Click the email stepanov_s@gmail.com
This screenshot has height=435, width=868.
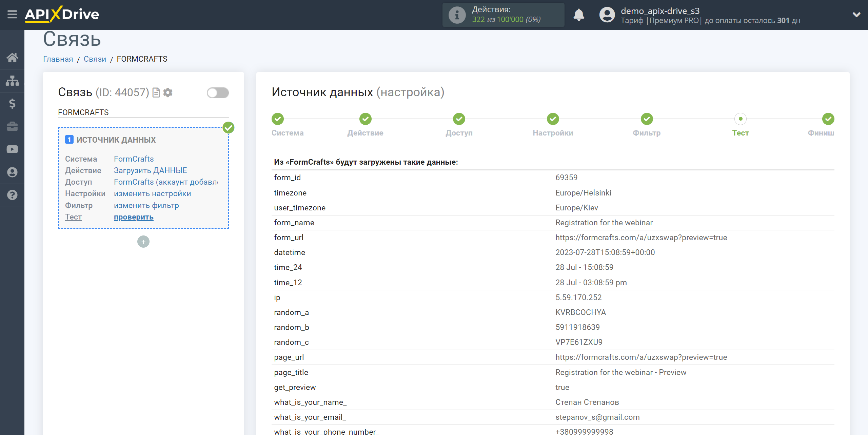[597, 417]
